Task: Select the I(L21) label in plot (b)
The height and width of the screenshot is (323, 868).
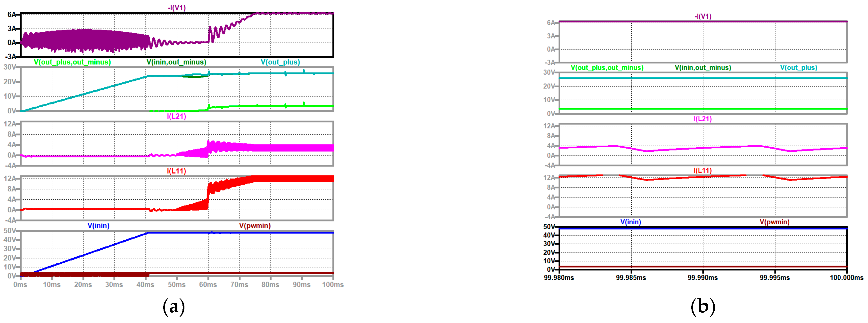Action: click(703, 119)
